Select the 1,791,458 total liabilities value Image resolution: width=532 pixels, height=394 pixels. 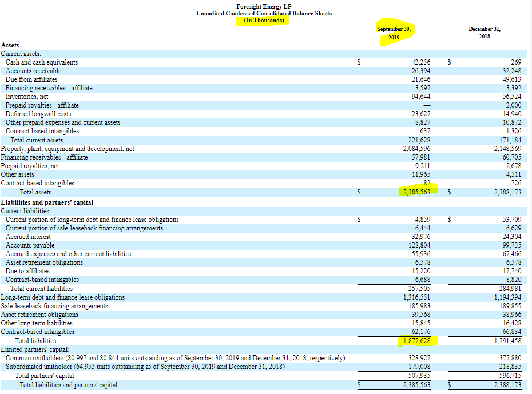[507, 341]
